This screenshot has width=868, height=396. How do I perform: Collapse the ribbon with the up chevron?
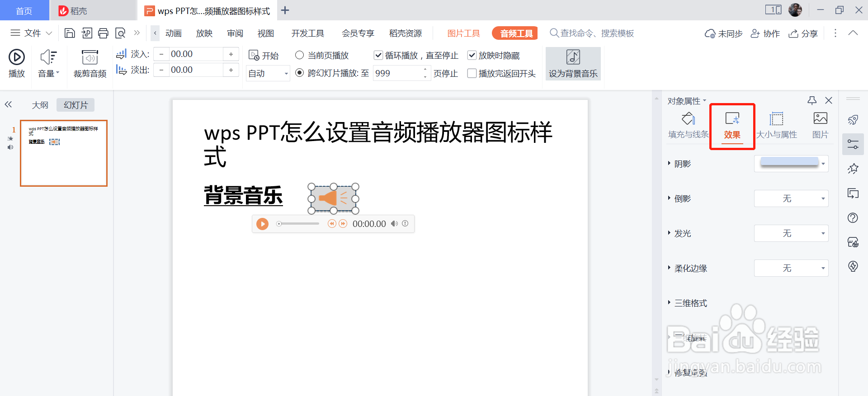[x=853, y=33]
